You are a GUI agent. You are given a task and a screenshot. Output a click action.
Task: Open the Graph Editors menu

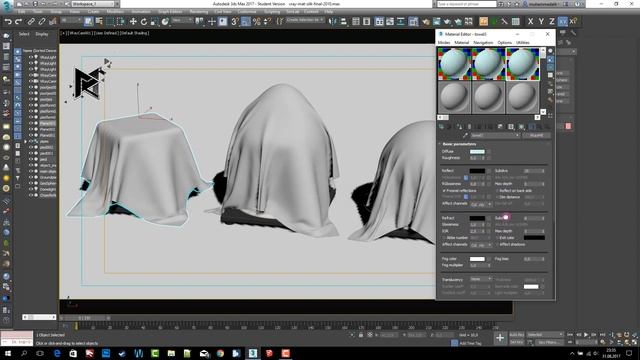[x=170, y=12]
